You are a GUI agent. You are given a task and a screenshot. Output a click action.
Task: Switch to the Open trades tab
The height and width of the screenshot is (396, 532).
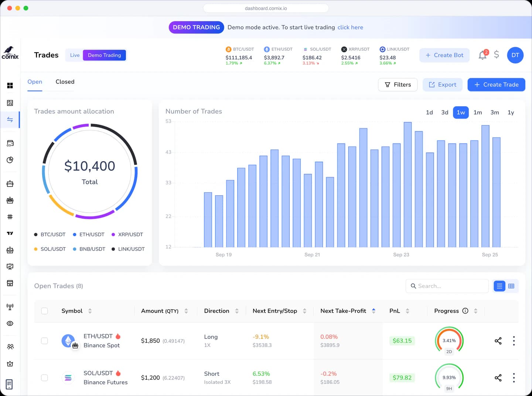(35, 82)
